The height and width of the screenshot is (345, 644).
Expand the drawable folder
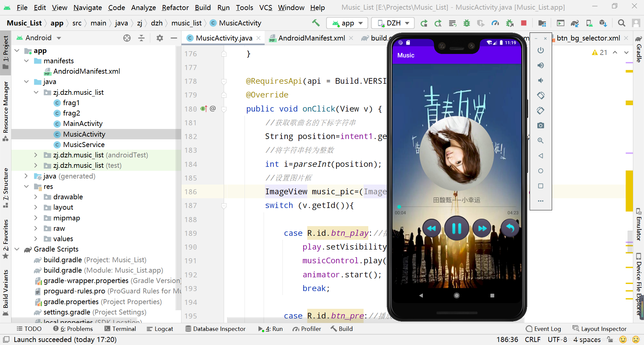pos(36,197)
